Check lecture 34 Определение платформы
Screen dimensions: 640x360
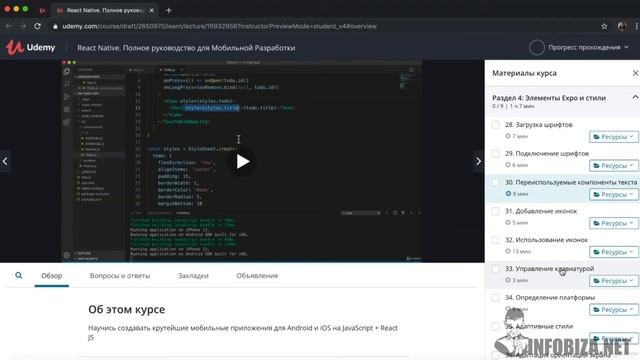(x=495, y=298)
